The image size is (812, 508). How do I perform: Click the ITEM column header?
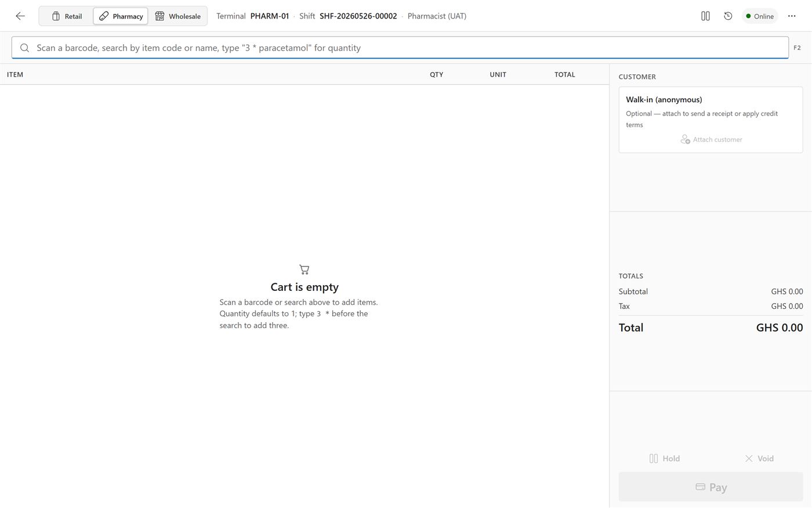(15, 74)
